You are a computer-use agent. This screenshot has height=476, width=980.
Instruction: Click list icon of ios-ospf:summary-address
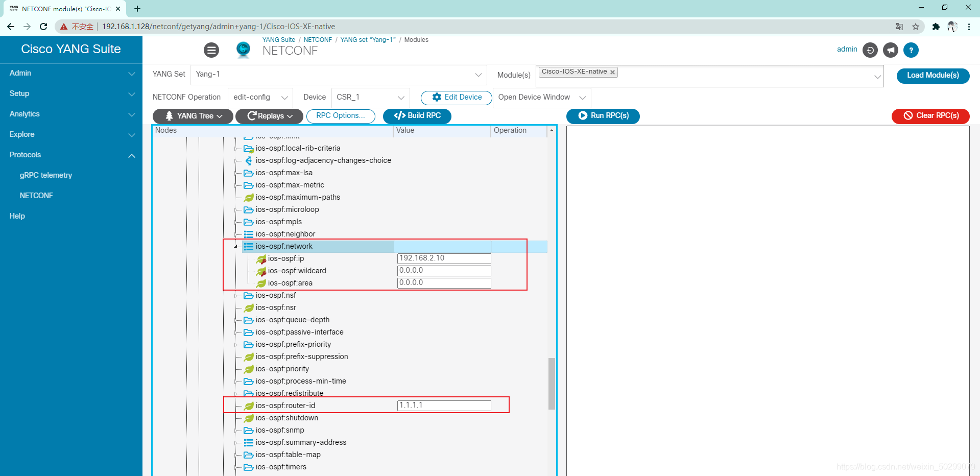(x=249, y=442)
